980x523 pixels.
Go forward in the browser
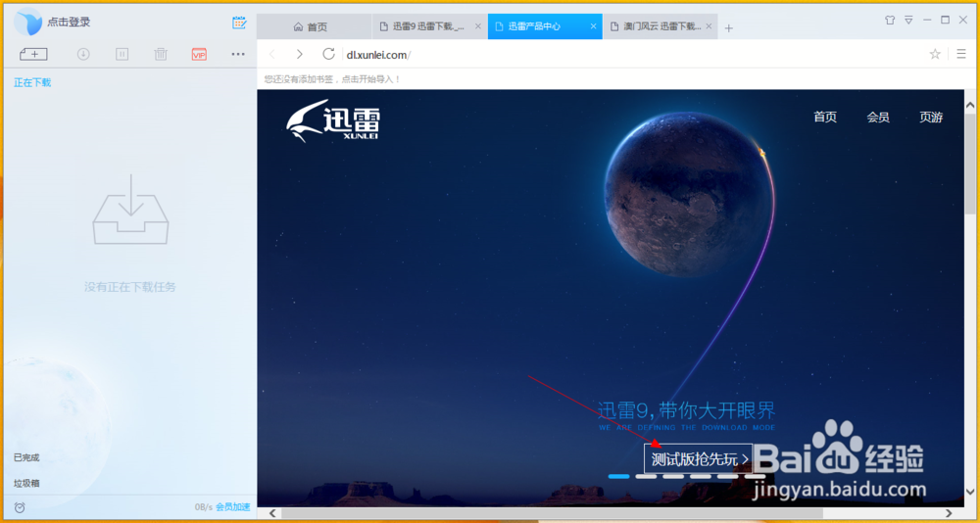click(x=300, y=55)
